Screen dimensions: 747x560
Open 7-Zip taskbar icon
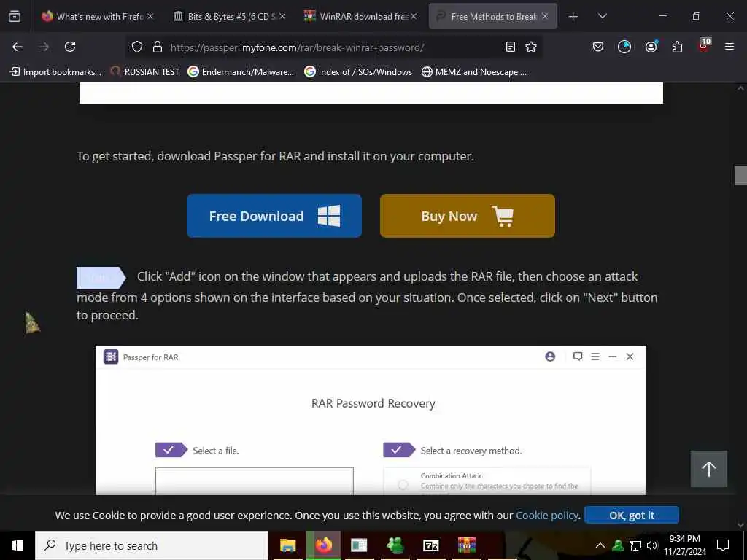(x=430, y=545)
